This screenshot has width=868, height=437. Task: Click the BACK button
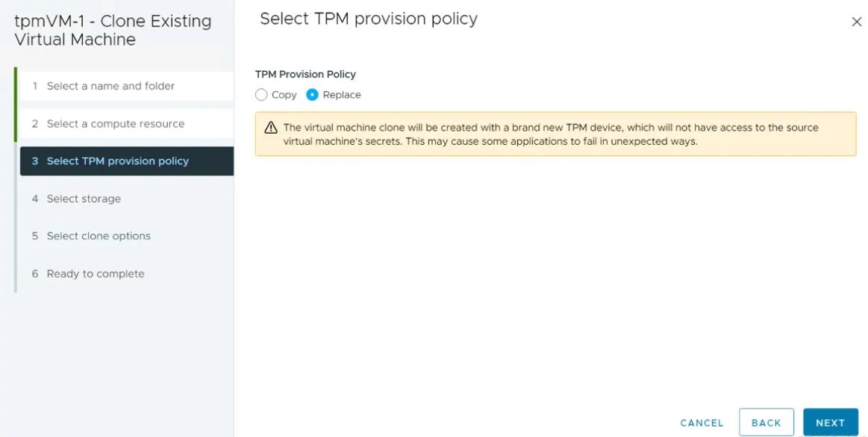pyautogui.click(x=766, y=423)
